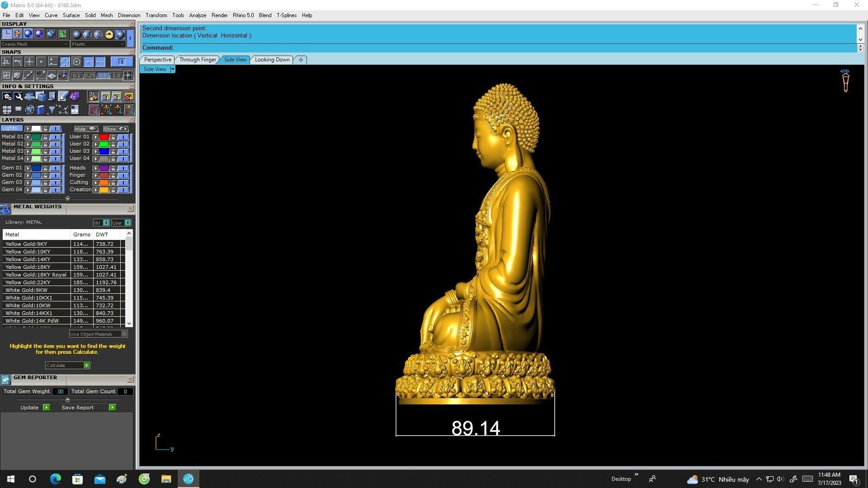
Task: Click the funnel filter icon
Action: click(x=52, y=110)
